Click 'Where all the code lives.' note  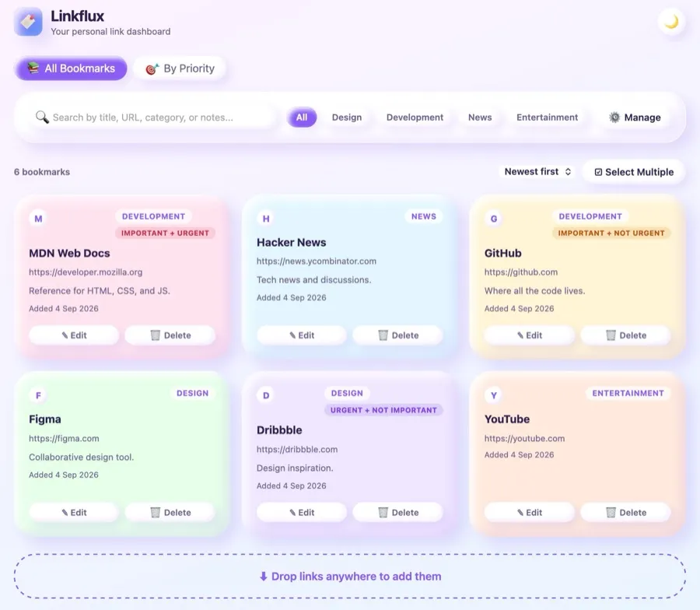click(535, 291)
